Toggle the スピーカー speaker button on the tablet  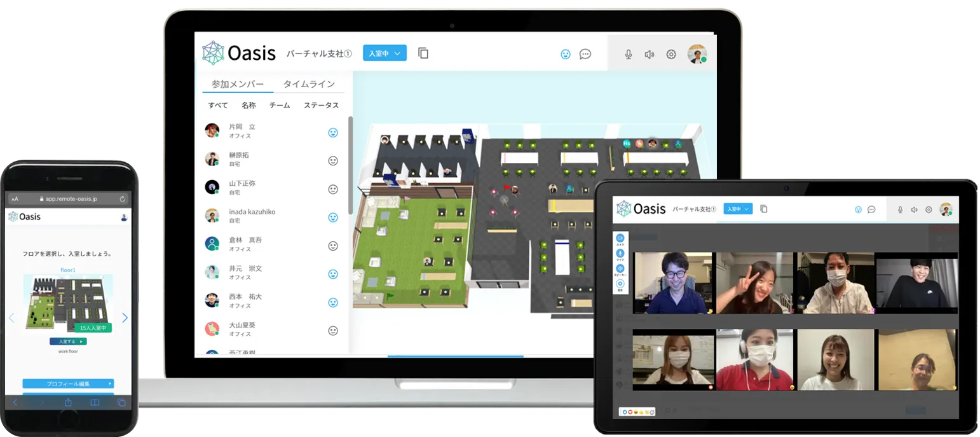[620, 269]
